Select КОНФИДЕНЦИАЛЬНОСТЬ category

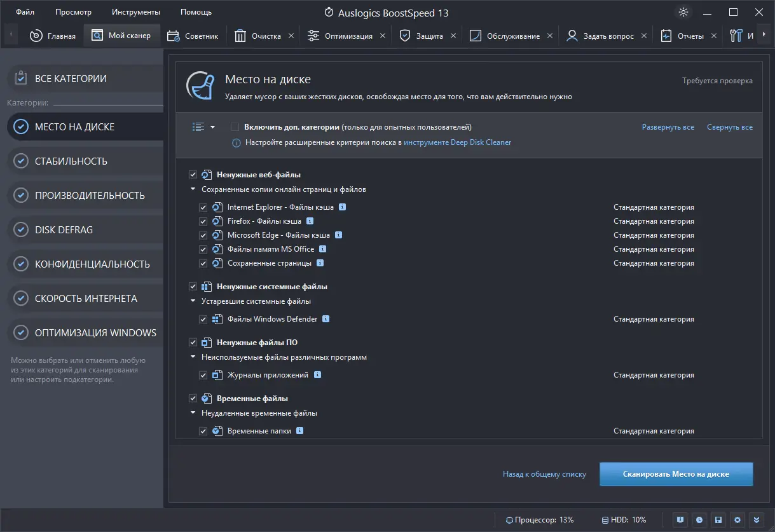(x=85, y=264)
